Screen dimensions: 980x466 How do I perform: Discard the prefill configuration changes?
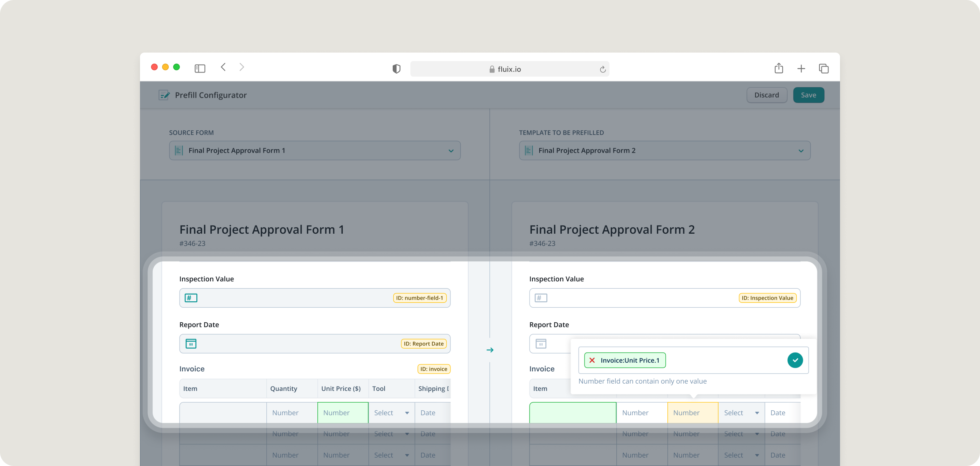coord(766,95)
